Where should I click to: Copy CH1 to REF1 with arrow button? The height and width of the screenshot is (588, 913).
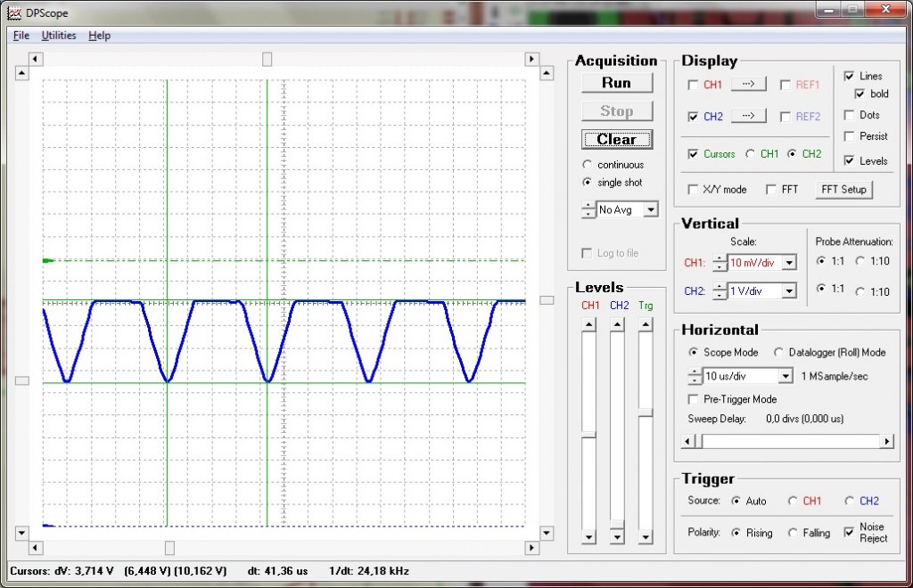tap(748, 85)
